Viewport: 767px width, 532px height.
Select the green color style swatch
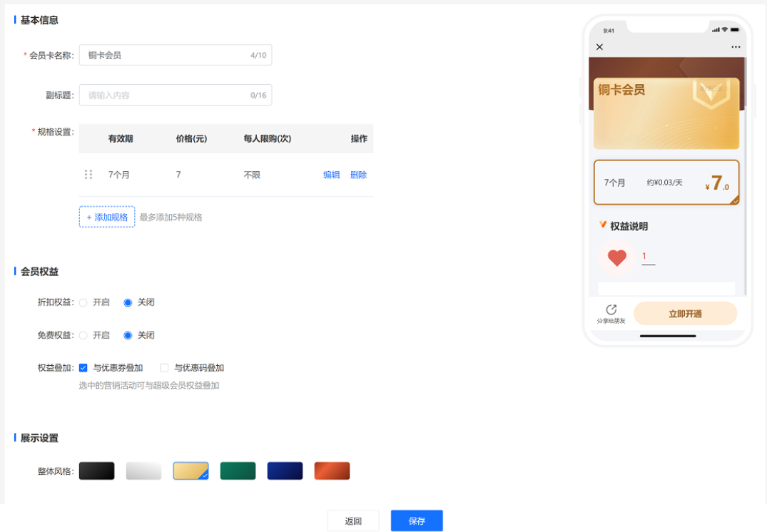click(238, 471)
